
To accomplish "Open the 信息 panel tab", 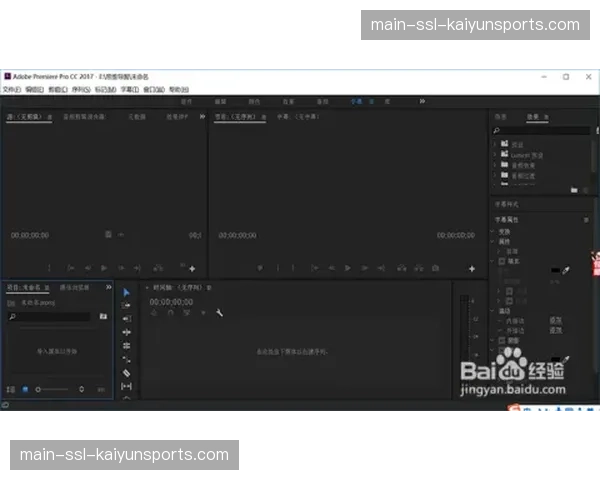I will coord(500,117).
